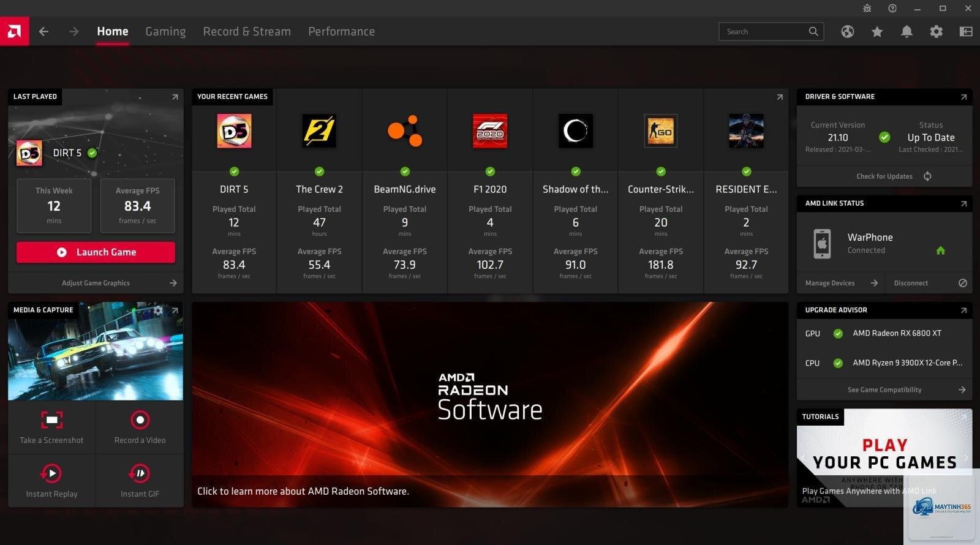
Task: Click the search magnifier icon
Action: pyautogui.click(x=813, y=31)
